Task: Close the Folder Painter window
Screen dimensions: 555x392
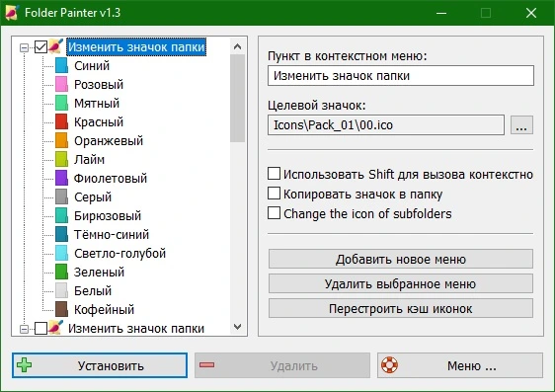Action: (x=531, y=13)
